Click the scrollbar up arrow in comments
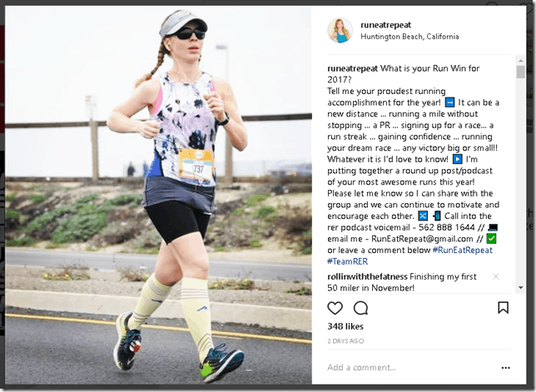Image resolution: width=536 pixels, height=392 pixels. 521,61
